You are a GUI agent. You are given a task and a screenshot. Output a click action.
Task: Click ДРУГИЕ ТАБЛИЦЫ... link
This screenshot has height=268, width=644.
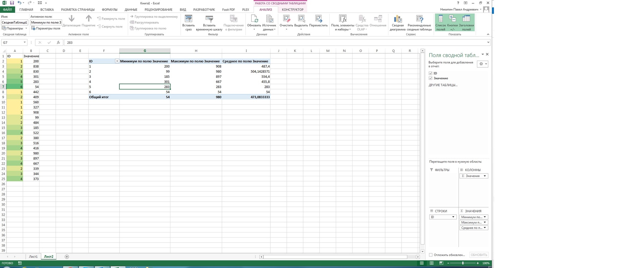443,85
